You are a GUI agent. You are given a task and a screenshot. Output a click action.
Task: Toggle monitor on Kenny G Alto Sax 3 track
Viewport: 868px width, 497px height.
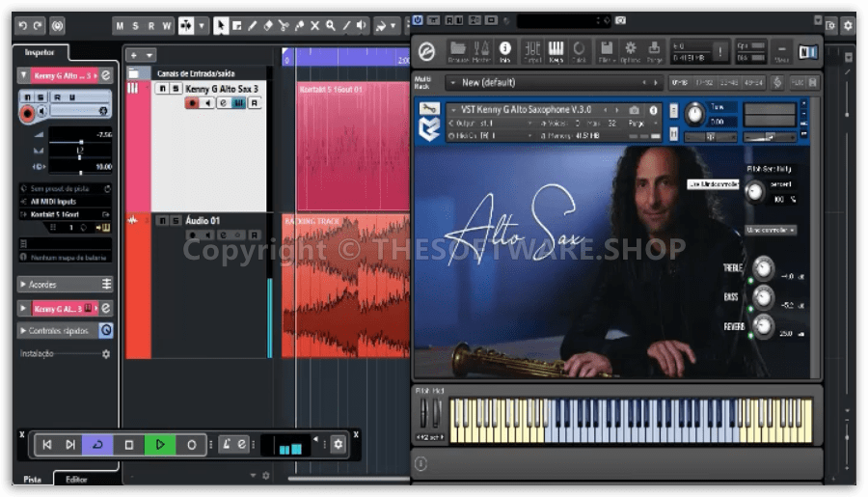(207, 103)
